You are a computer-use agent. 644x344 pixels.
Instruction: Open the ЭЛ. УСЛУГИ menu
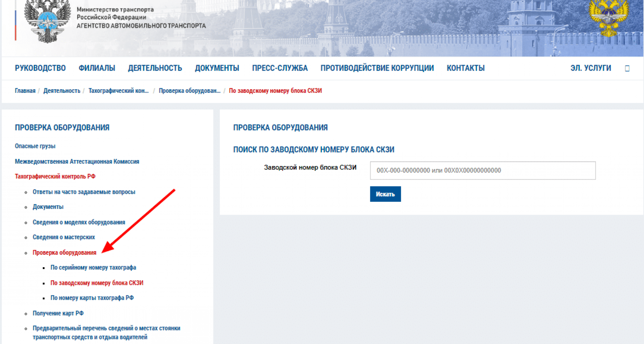[x=591, y=68]
